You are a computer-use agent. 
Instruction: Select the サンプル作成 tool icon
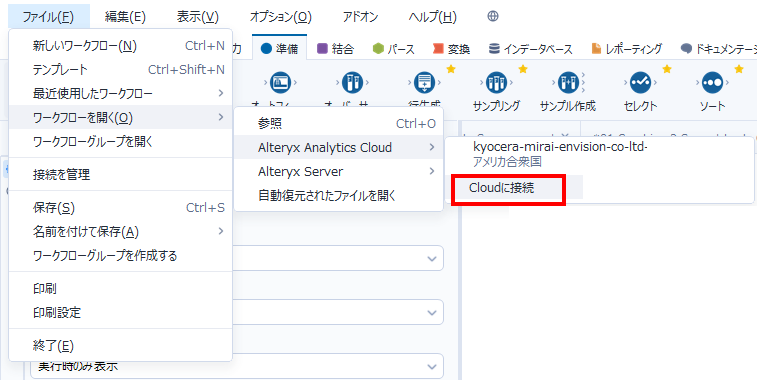[x=568, y=83]
